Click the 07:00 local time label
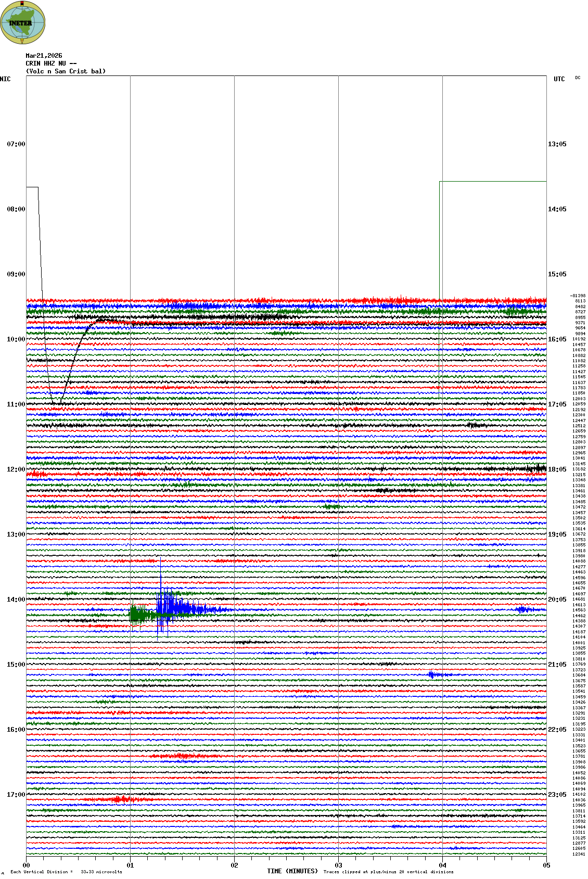 tap(16, 144)
